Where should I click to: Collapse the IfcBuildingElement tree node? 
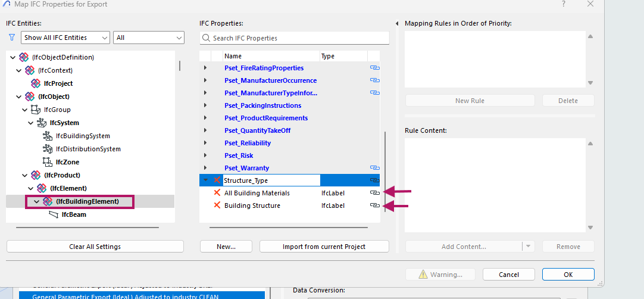coord(36,201)
